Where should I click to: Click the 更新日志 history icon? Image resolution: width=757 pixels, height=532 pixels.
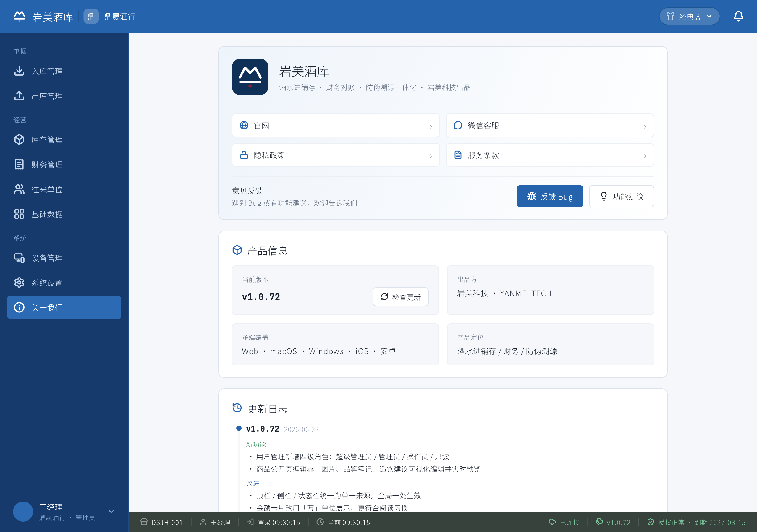coord(237,408)
